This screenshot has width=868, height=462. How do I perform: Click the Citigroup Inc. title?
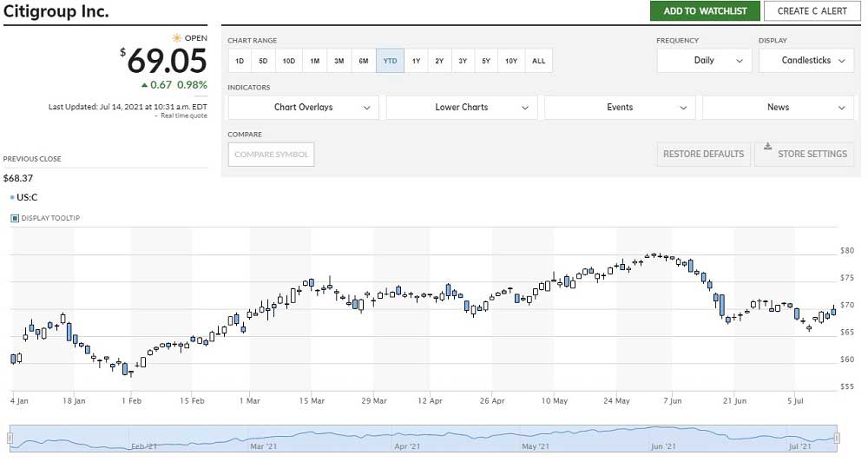pos(56,11)
